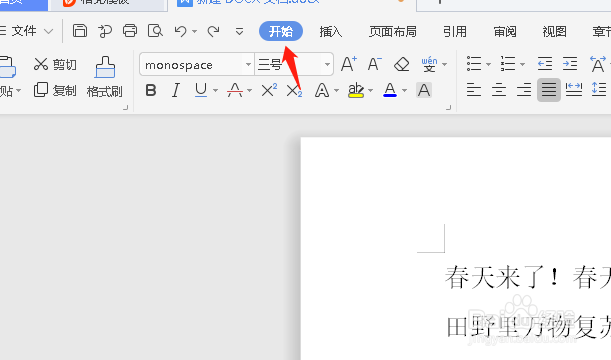Toggle Justify alignment
The height and width of the screenshot is (360, 611).
click(x=549, y=90)
